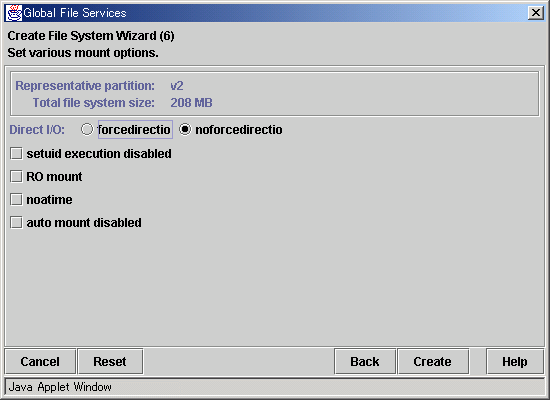Tick auto mount disabled checkbox

(16, 222)
